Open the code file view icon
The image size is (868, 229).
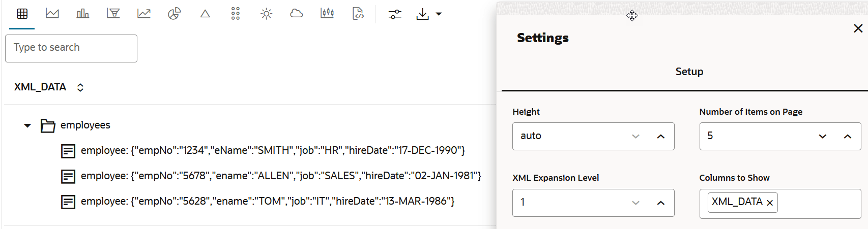tap(358, 14)
